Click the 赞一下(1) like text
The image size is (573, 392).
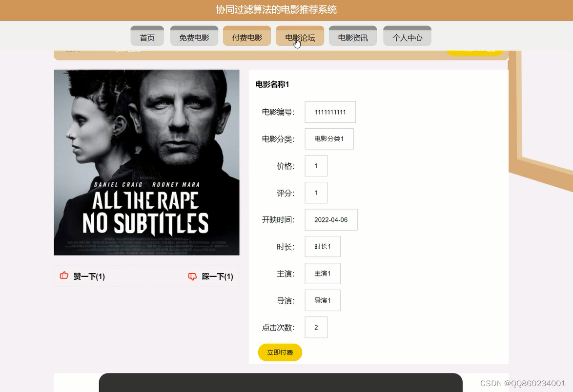[89, 276]
